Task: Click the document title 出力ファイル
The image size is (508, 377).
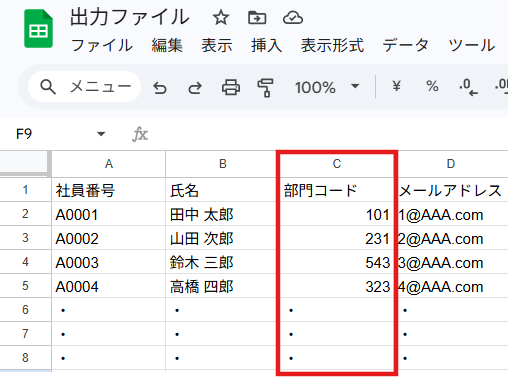Action: tap(130, 17)
